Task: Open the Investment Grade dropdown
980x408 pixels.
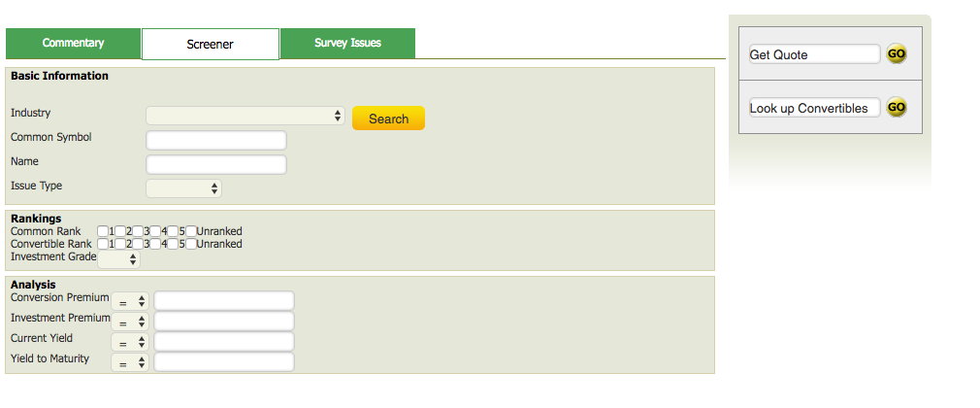Action: [x=119, y=259]
